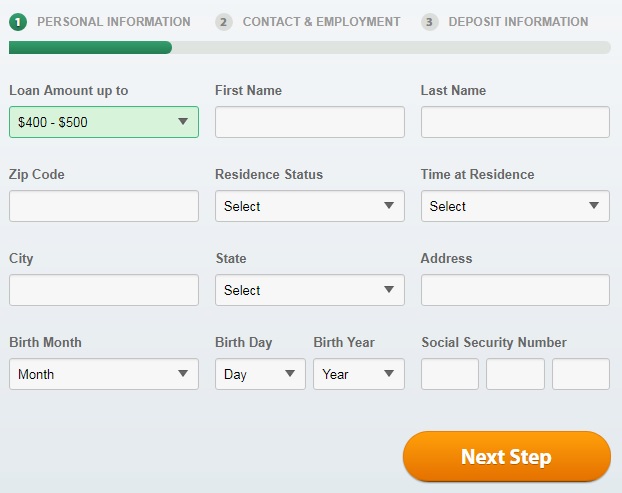
Task: Open the Loan Amount dropdown
Action: point(104,122)
